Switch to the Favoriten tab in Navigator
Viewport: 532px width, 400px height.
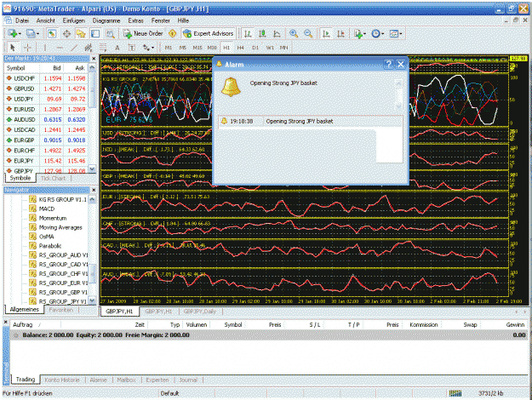(61, 310)
